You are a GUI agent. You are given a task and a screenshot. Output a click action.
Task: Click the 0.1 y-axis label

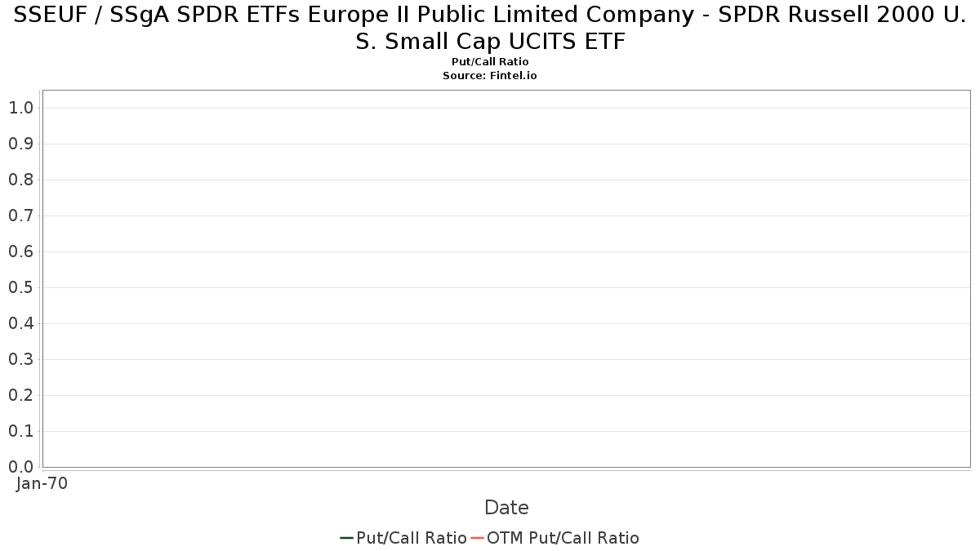[20, 431]
